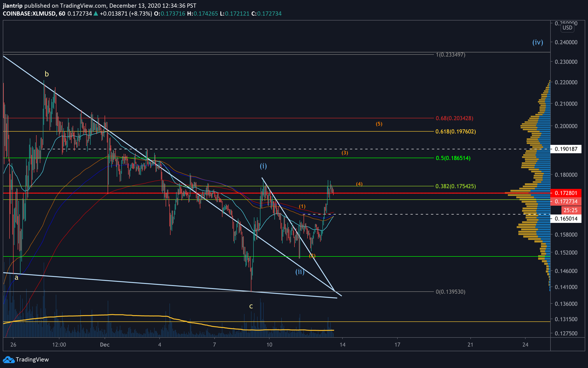Viewport: 588px width, 368px height.
Task: Click the 0.165014 price label
Action: (566, 218)
